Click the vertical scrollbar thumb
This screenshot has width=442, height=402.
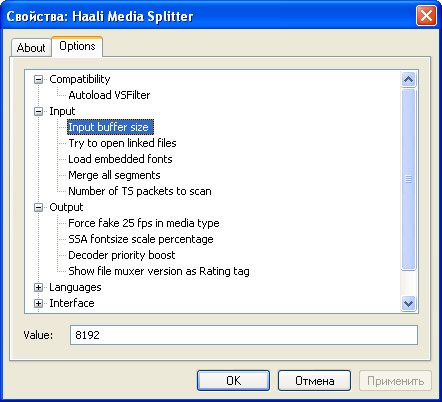point(408,179)
